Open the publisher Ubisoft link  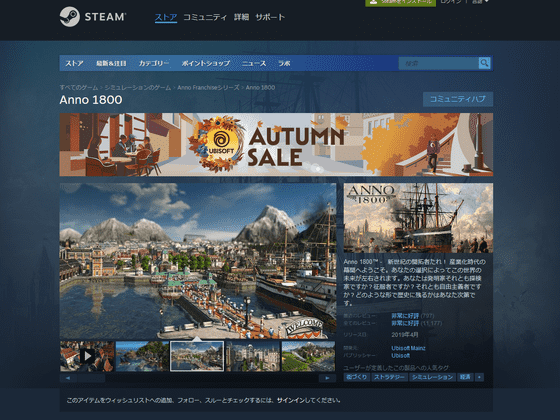tap(400, 356)
